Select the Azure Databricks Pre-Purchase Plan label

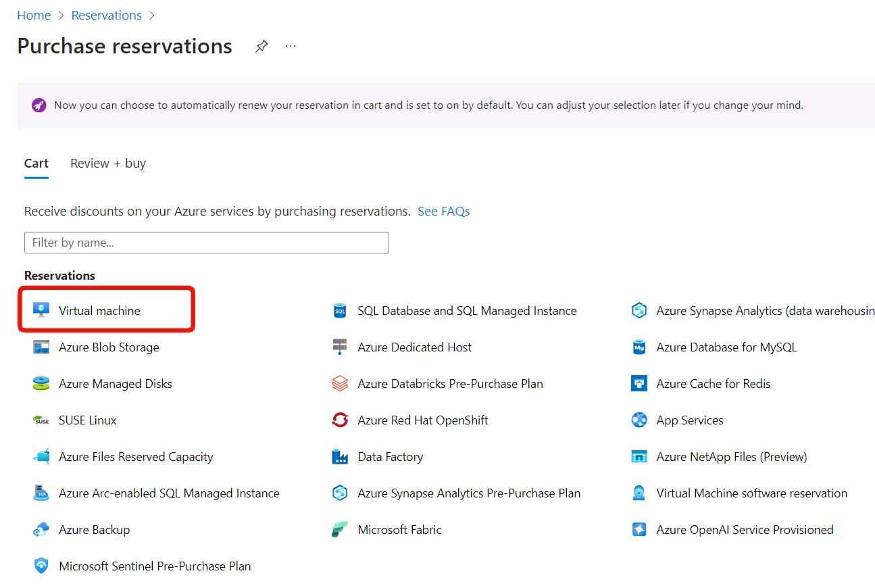click(x=451, y=383)
